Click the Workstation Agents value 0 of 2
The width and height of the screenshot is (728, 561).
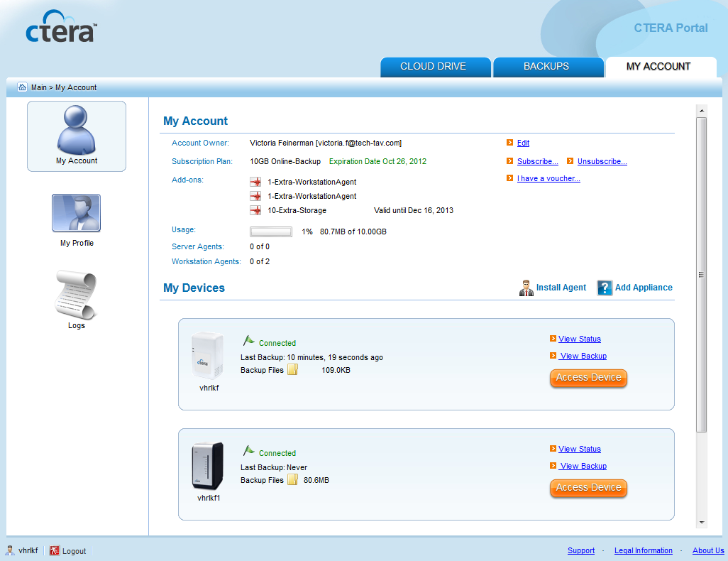point(260,261)
